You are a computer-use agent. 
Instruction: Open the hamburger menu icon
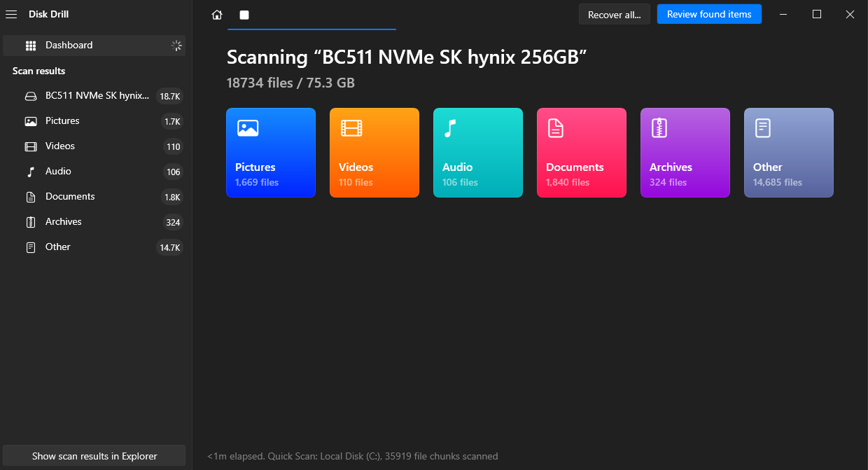point(11,14)
